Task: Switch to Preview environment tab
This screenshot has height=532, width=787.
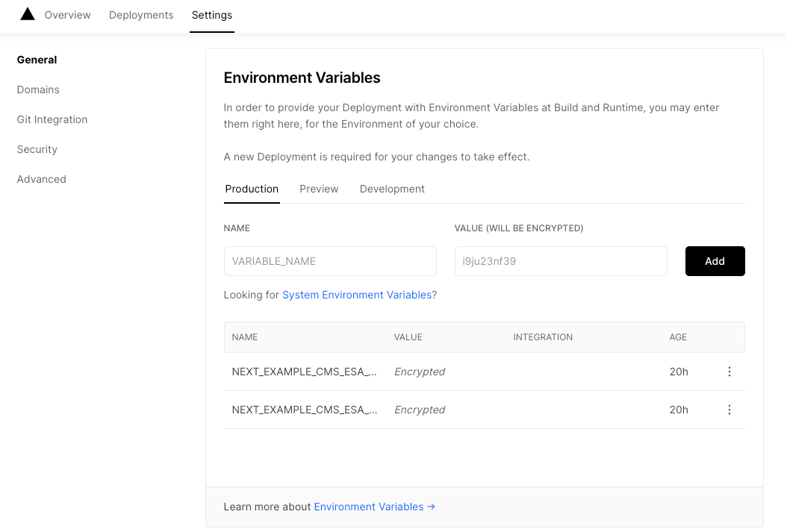Action: click(319, 189)
